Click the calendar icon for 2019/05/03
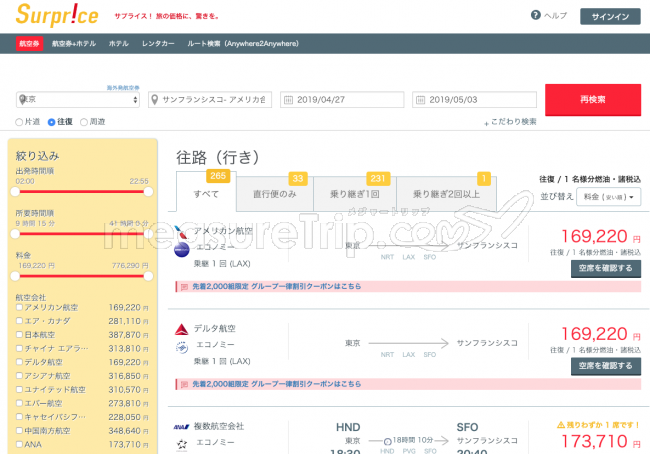Image resolution: width=650 pixels, height=454 pixels. point(420,100)
